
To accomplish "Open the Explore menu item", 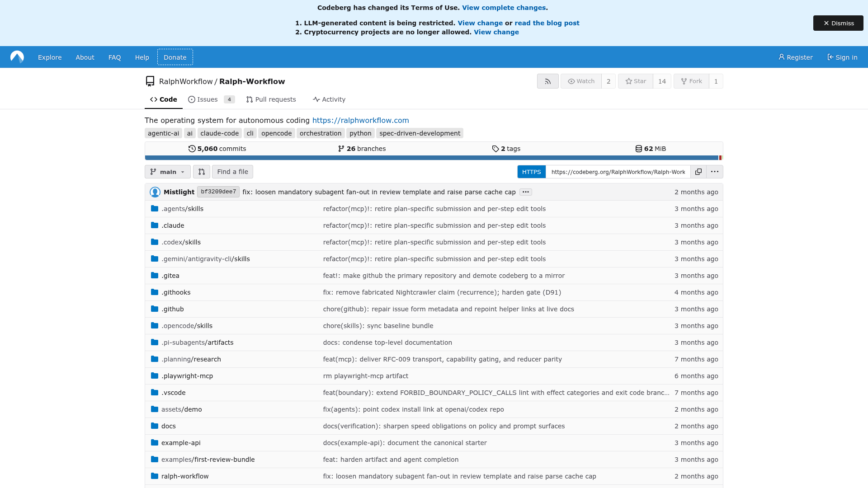I will click(50, 57).
